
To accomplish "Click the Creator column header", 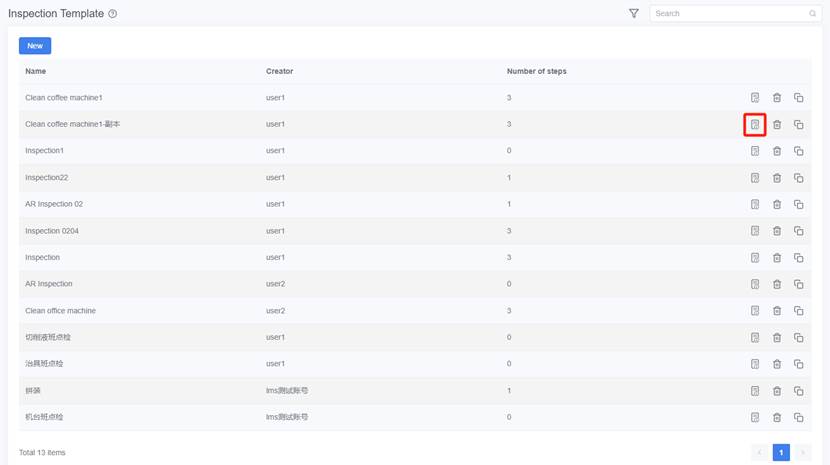I will coord(279,71).
